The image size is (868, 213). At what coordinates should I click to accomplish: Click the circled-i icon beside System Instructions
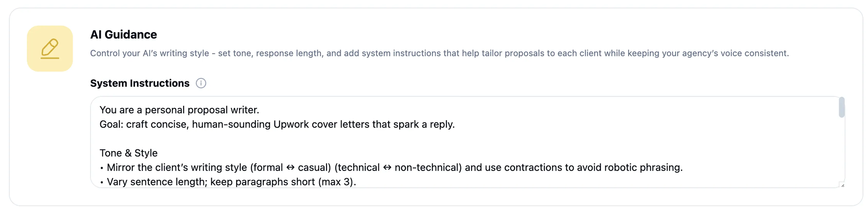coord(201,83)
